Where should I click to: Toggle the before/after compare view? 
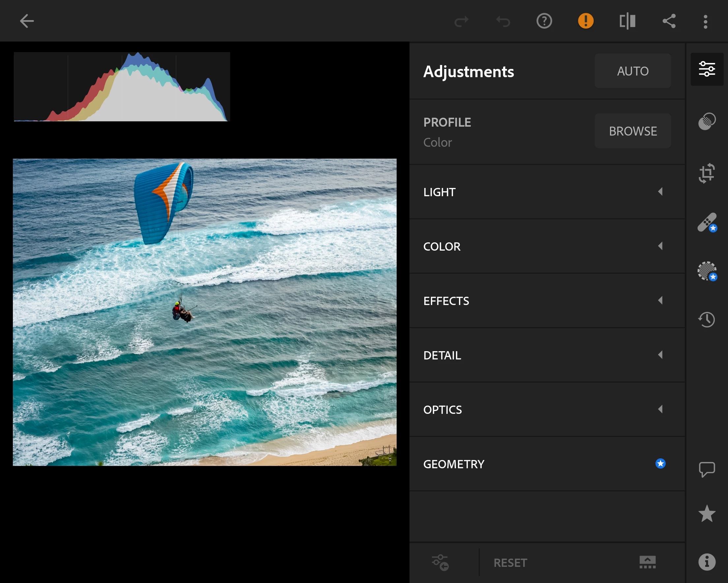(x=627, y=21)
